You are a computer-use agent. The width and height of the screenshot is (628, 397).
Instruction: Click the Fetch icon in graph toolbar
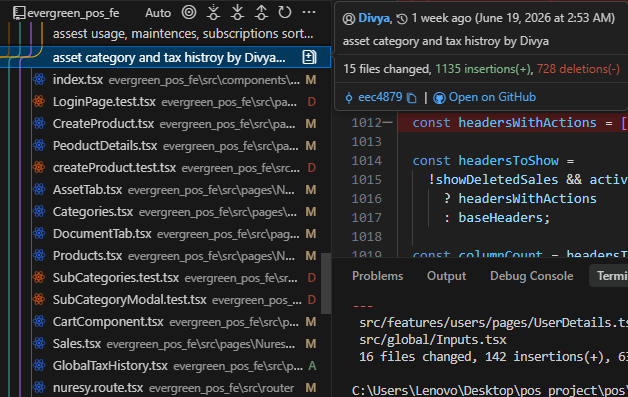click(x=213, y=12)
